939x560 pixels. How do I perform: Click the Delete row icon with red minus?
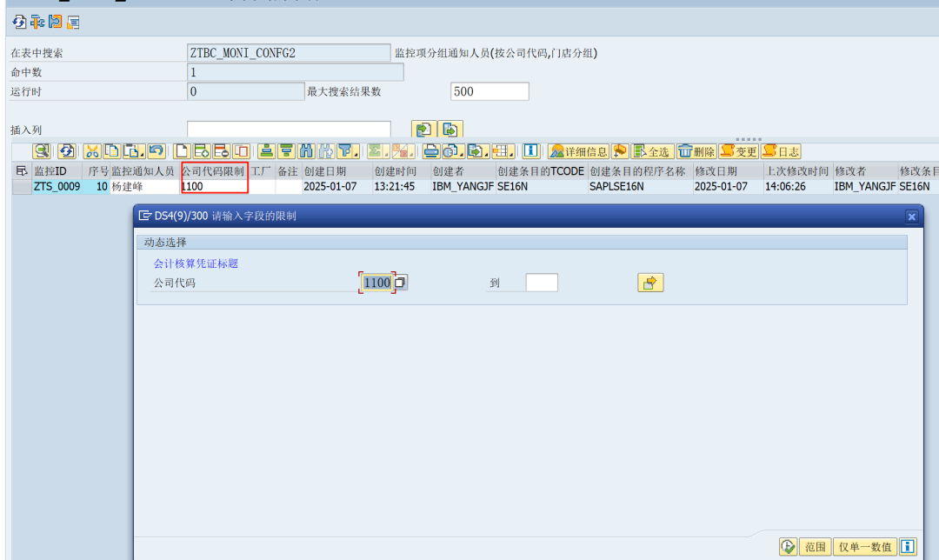(x=222, y=151)
